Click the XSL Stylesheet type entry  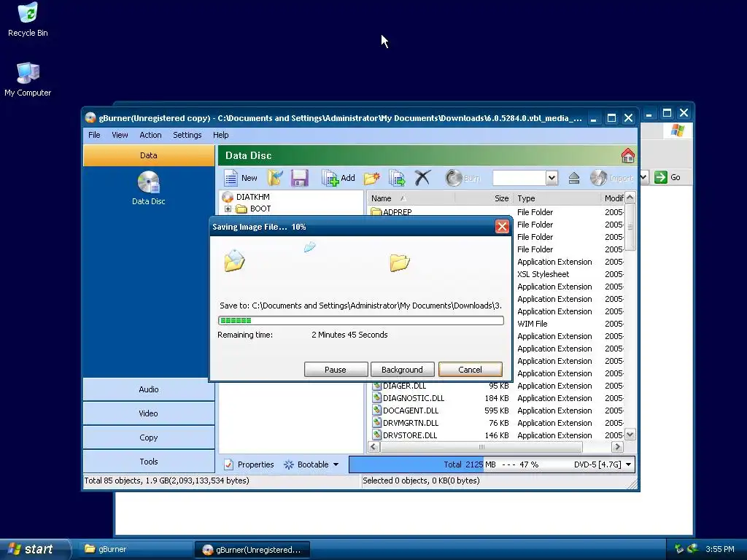coord(543,274)
